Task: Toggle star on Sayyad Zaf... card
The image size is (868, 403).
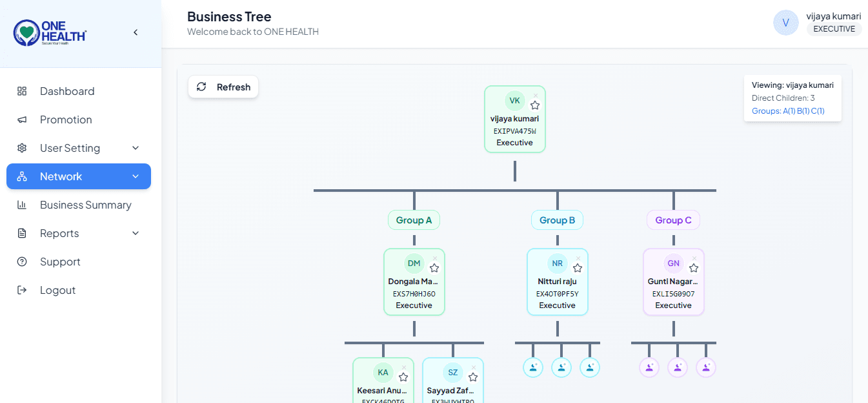Action: (x=473, y=377)
